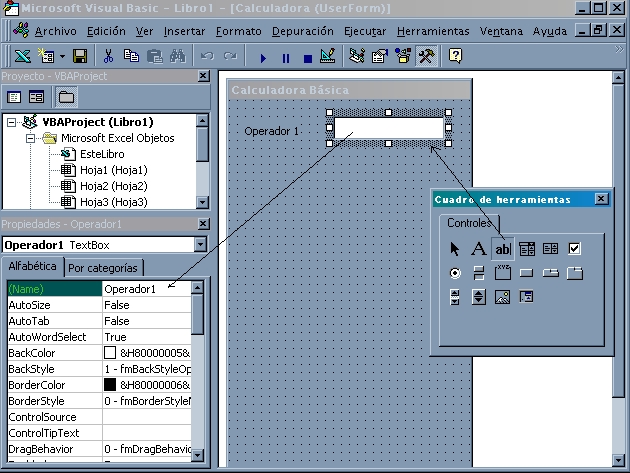
Task: Click the Cut scissors icon
Action: pyautogui.click(x=109, y=56)
